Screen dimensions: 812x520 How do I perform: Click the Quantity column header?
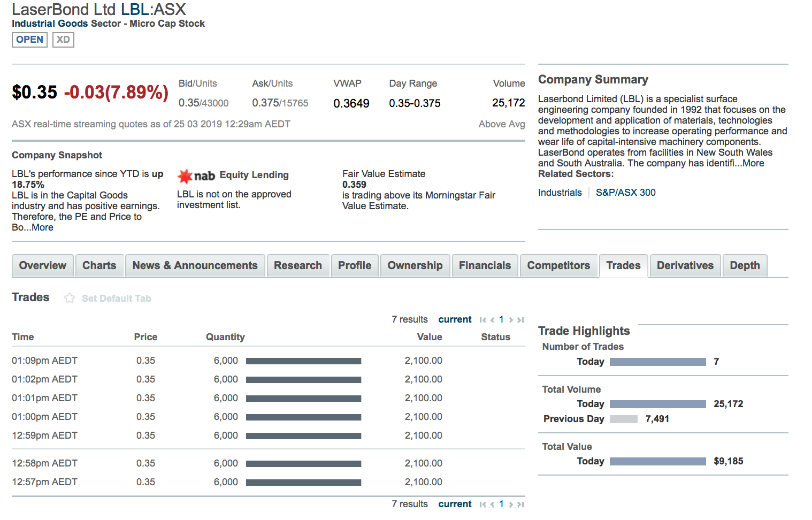225,337
